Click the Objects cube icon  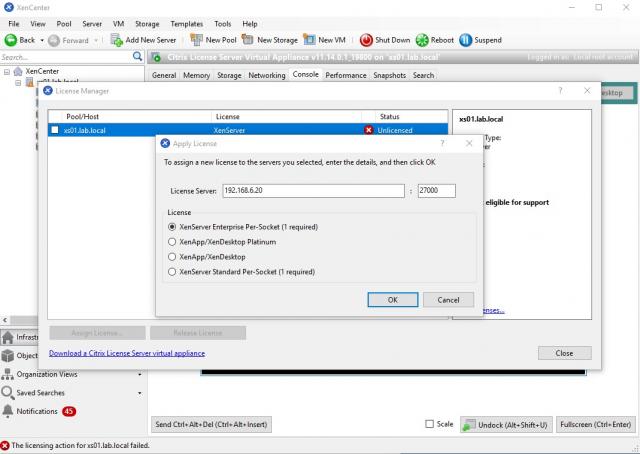[x=7, y=355]
